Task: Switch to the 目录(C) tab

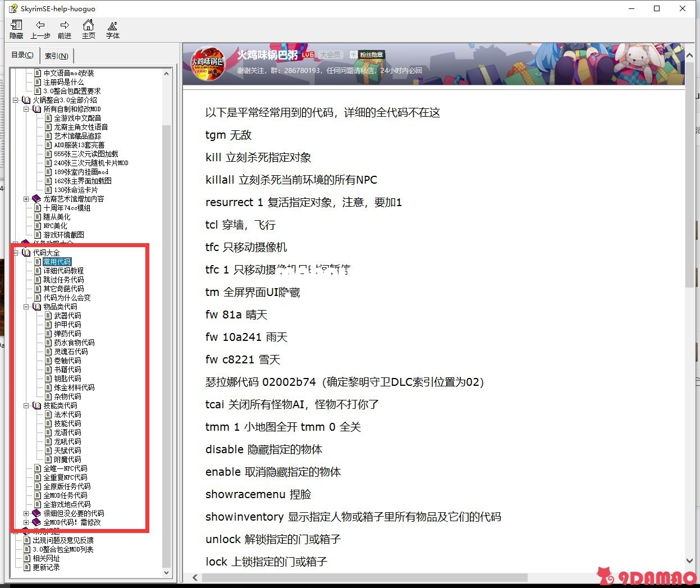Action: 22,55
